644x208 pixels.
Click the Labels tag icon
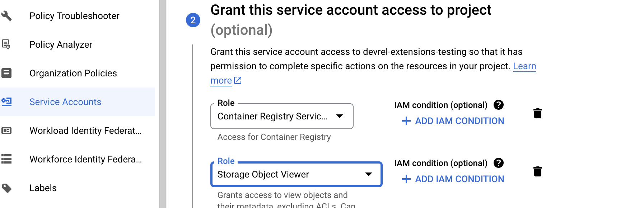point(6,188)
